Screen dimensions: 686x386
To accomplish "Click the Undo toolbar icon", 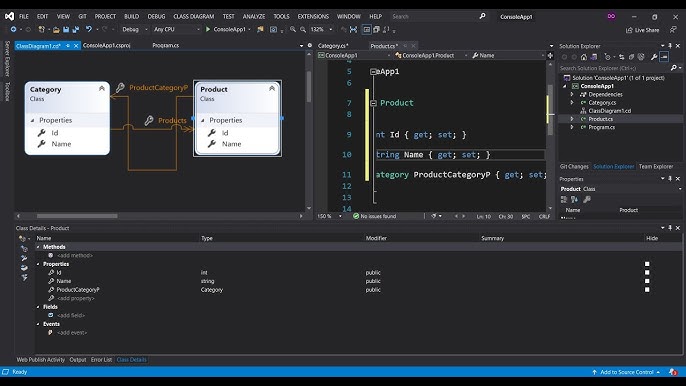I will [89, 29].
